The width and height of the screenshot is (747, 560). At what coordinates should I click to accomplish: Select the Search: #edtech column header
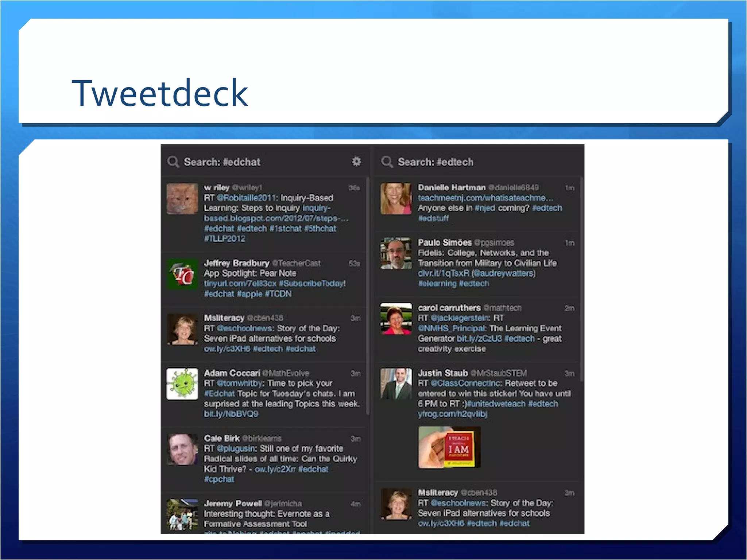click(x=436, y=162)
